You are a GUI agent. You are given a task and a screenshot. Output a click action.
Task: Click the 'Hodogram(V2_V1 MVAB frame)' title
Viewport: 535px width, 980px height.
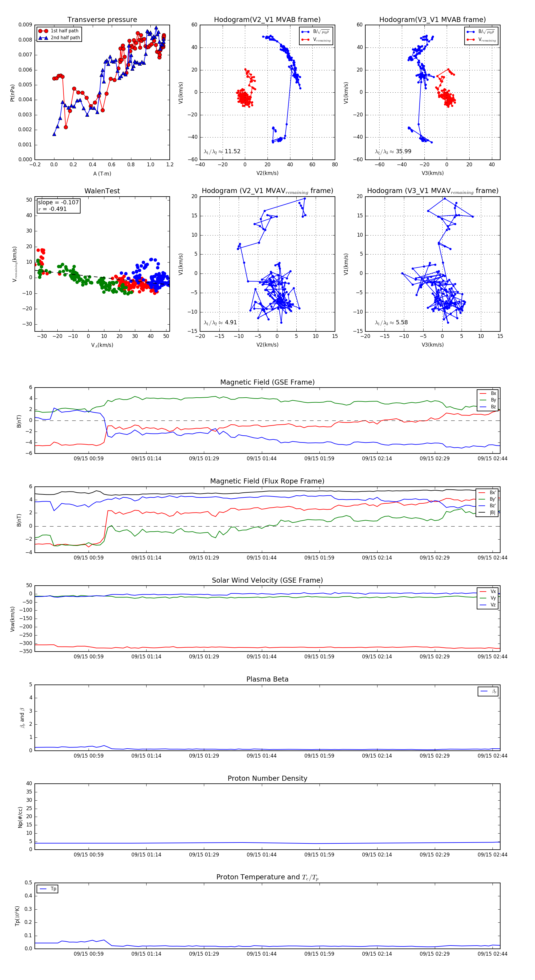tap(267, 20)
